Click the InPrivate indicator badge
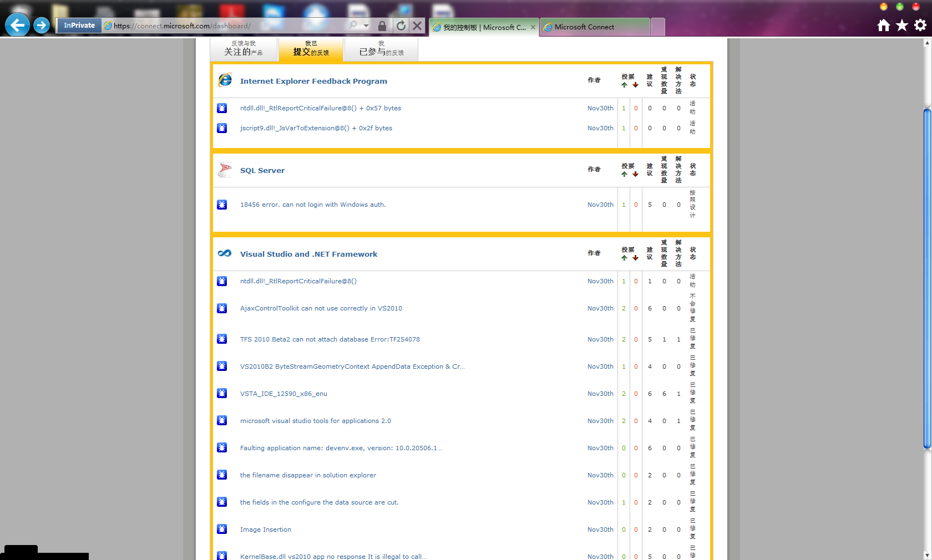Viewport: 932px width, 560px height. [79, 26]
